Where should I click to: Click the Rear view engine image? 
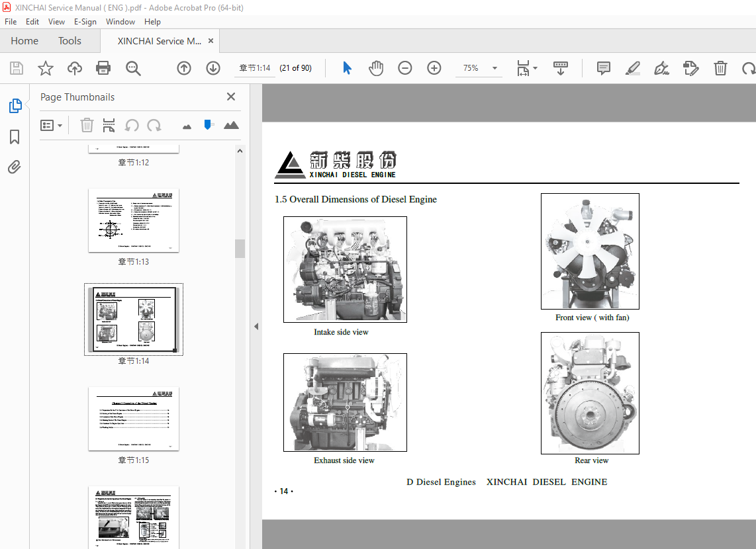tap(590, 393)
